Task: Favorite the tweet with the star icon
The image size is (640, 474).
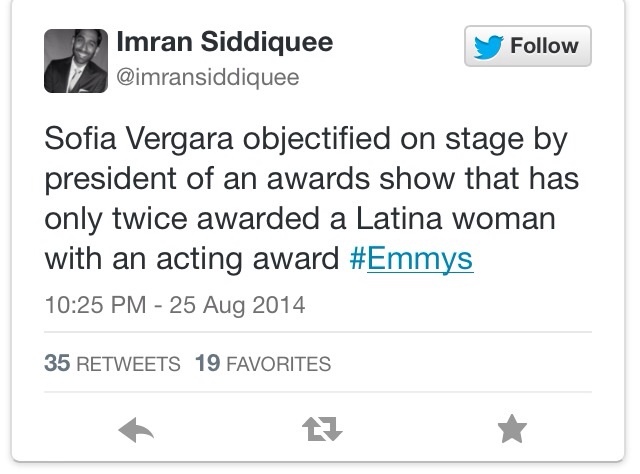Action: [511, 430]
